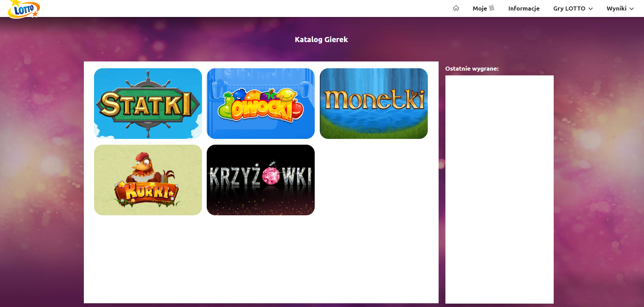644x307 pixels.
Task: Open the Informacje page
Action: (523, 8)
